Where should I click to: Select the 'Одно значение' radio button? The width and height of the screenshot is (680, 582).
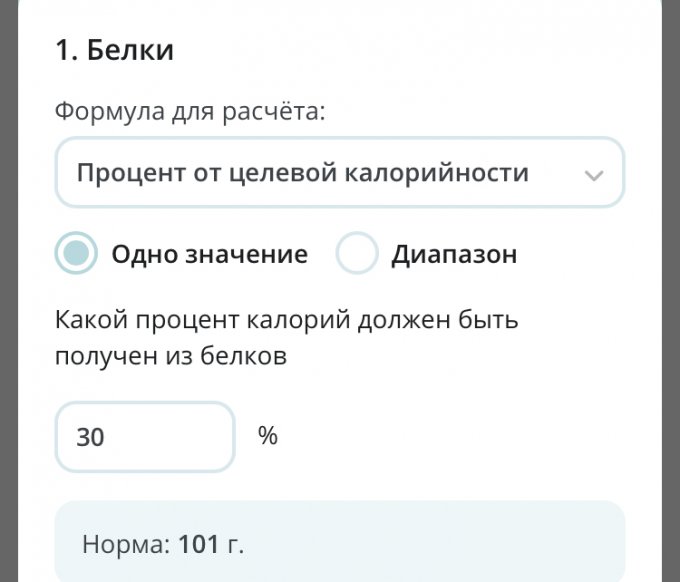[76, 254]
